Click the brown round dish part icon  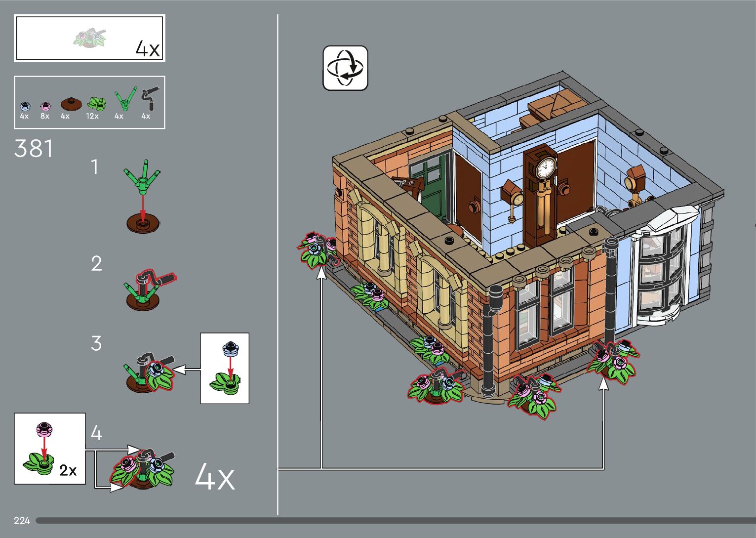pyautogui.click(x=71, y=104)
